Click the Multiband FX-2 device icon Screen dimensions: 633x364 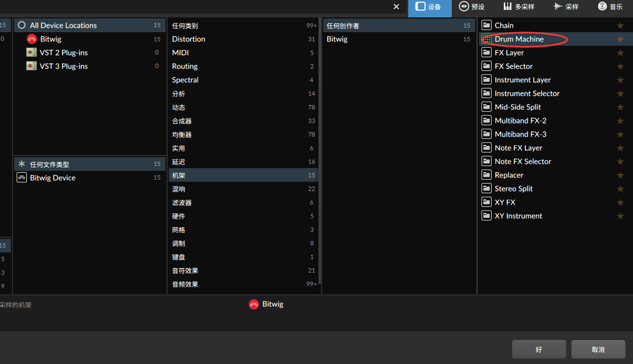click(x=487, y=120)
